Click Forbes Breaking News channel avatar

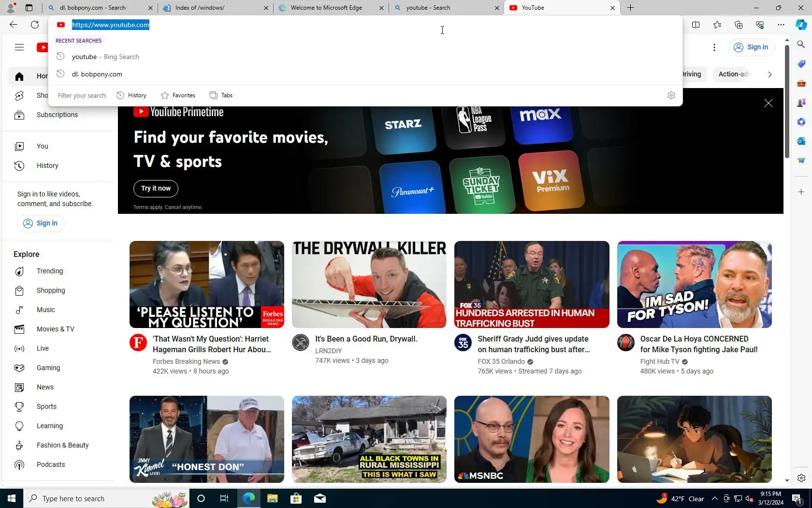pyautogui.click(x=138, y=343)
